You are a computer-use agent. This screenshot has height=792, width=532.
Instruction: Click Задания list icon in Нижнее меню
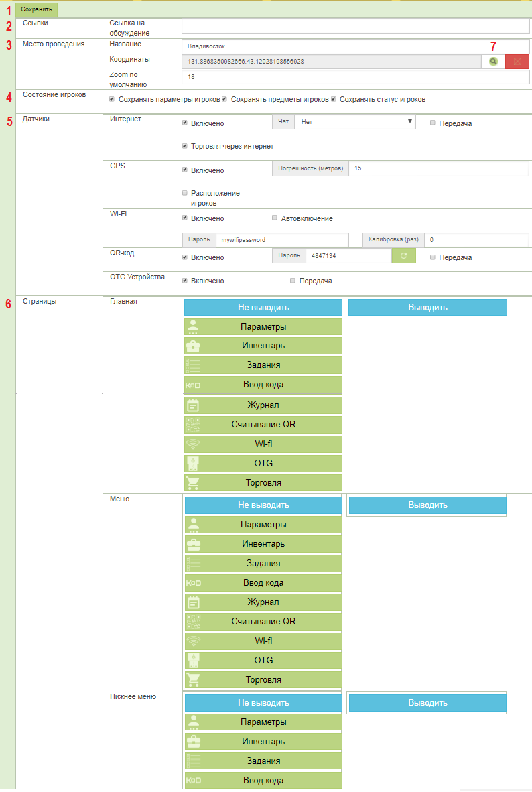pyautogui.click(x=194, y=761)
